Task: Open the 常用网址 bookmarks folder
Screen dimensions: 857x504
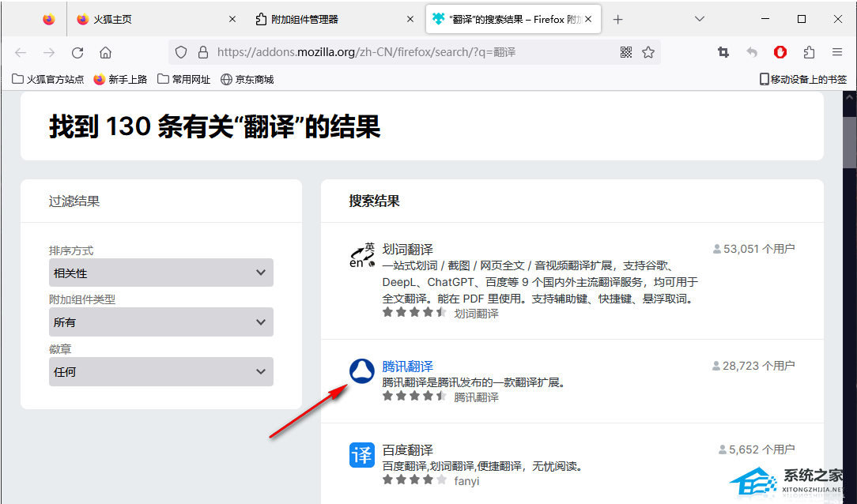Action: (x=183, y=80)
